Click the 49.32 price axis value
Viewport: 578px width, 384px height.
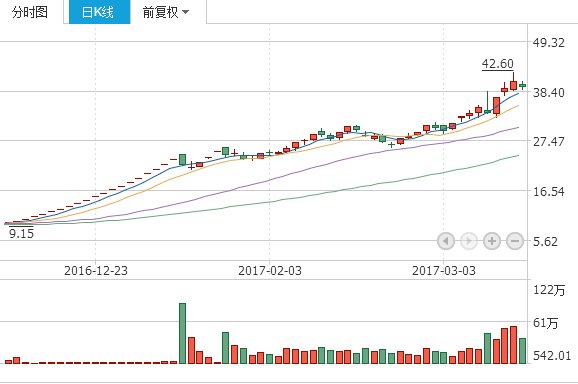click(549, 43)
